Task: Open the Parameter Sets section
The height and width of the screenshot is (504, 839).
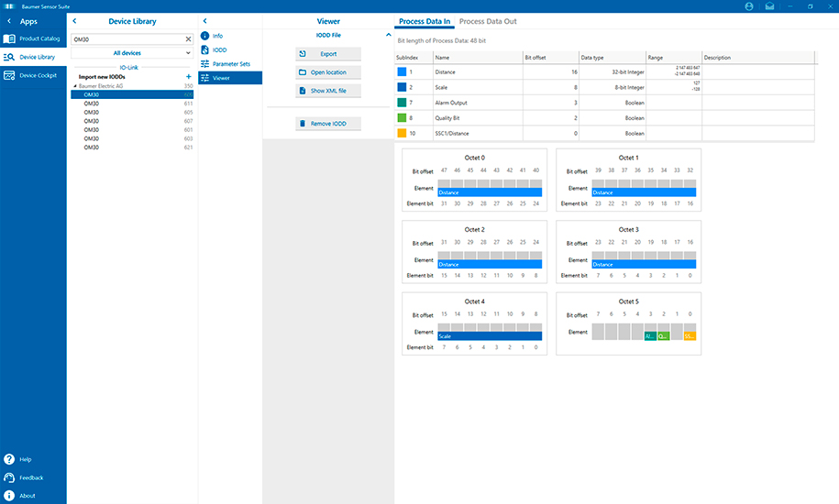Action: [x=230, y=64]
